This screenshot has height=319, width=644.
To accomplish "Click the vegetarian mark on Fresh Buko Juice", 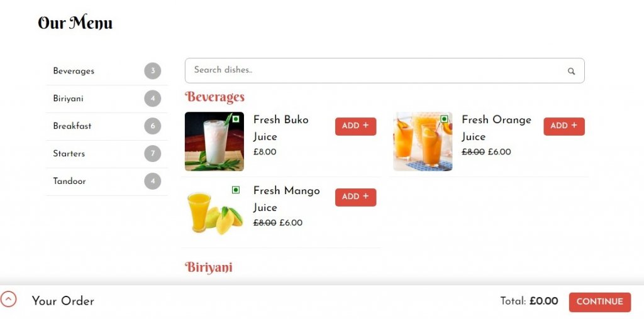I will point(235,119).
